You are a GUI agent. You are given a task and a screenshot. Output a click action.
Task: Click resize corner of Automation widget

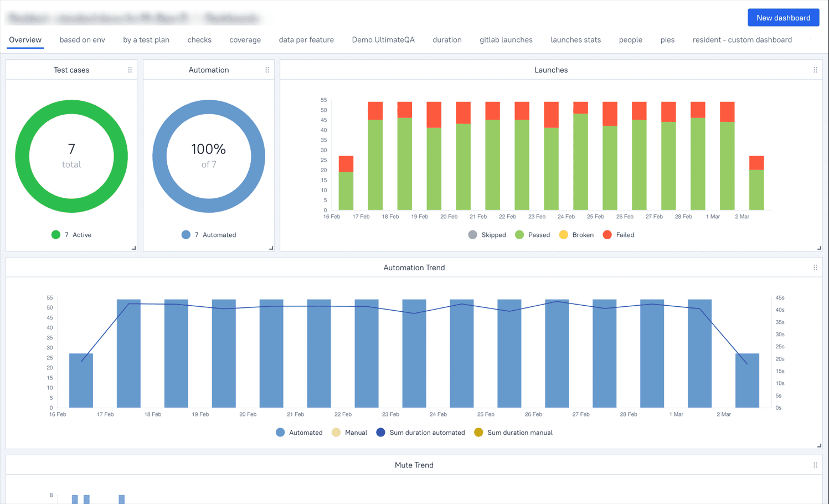271,248
